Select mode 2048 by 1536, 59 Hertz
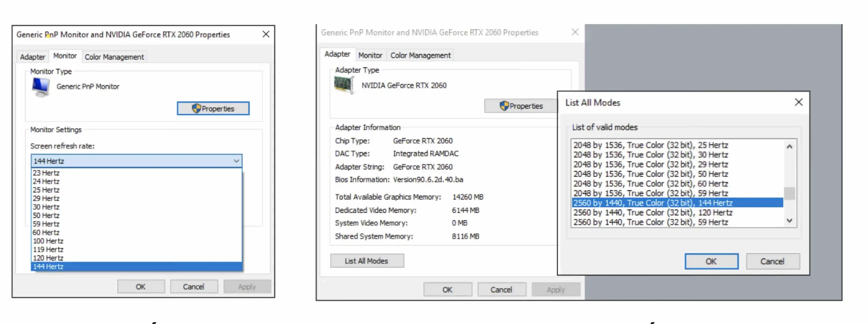Viewport: 868px width, 324px height. (677, 193)
